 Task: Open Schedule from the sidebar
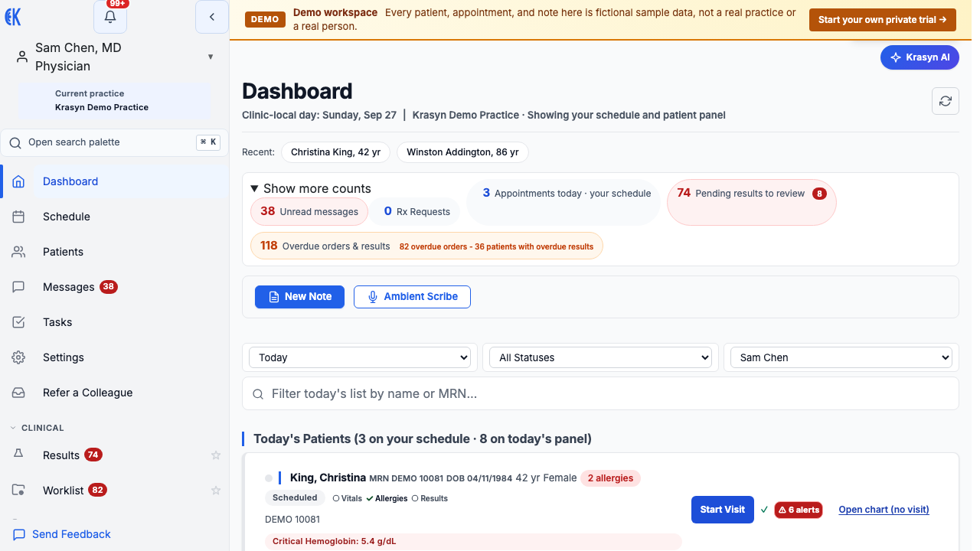(115, 217)
